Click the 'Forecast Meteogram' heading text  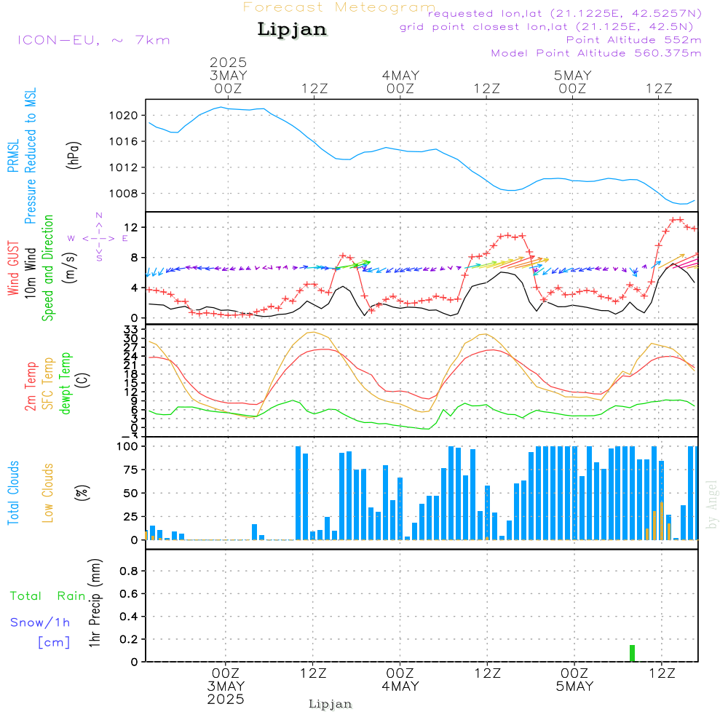(x=339, y=7)
